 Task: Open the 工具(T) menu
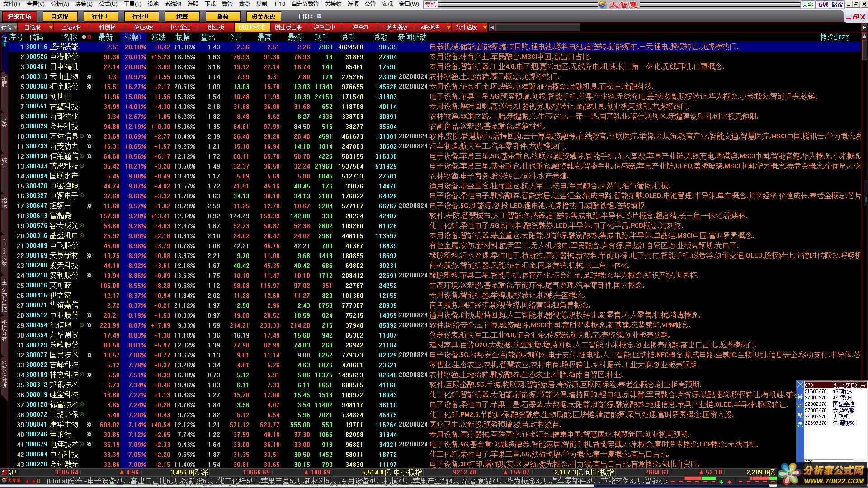132,4
